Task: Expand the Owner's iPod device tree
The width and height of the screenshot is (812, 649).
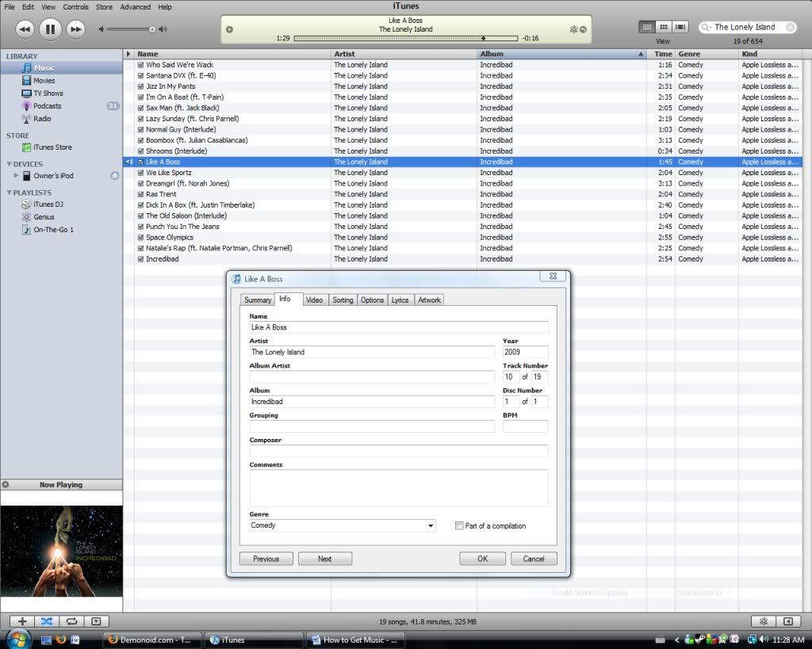Action: tap(16, 176)
